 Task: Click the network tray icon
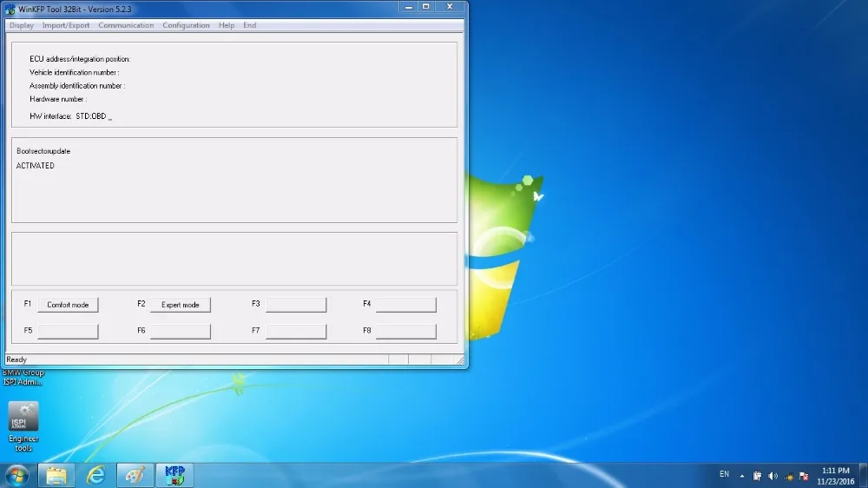[789, 476]
